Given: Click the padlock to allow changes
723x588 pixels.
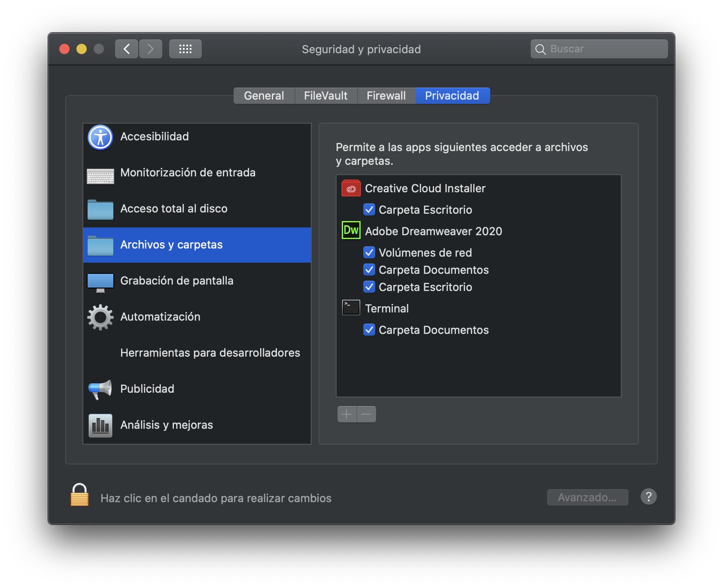Looking at the screenshot, I should click(79, 497).
